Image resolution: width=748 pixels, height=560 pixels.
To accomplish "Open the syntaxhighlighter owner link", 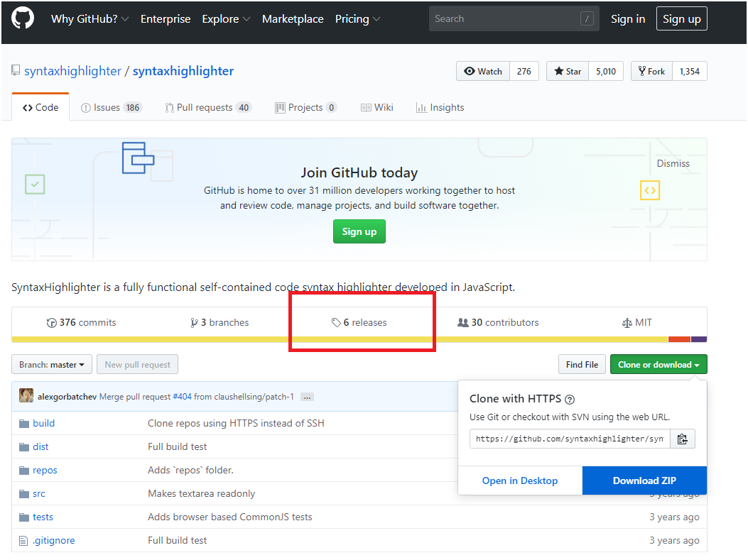I will [x=72, y=71].
